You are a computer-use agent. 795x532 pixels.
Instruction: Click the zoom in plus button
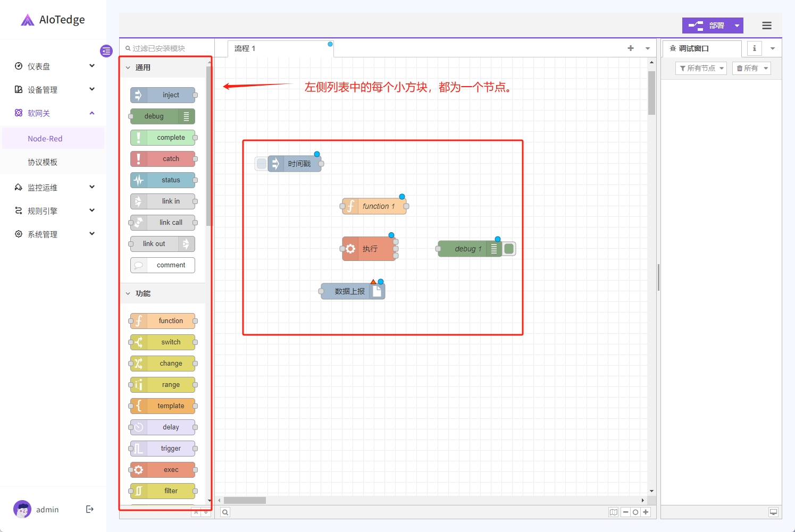pos(646,512)
